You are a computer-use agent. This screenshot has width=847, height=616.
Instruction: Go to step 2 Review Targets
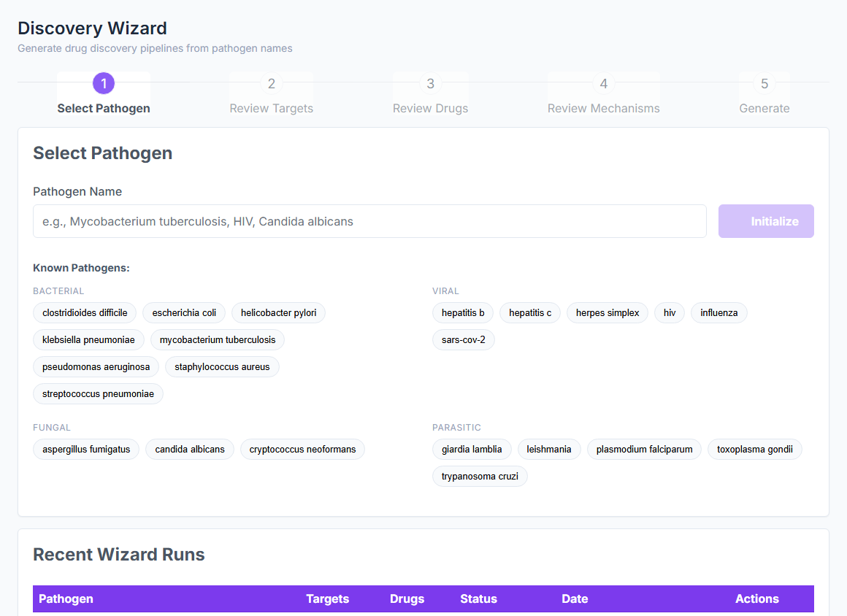[x=271, y=93]
